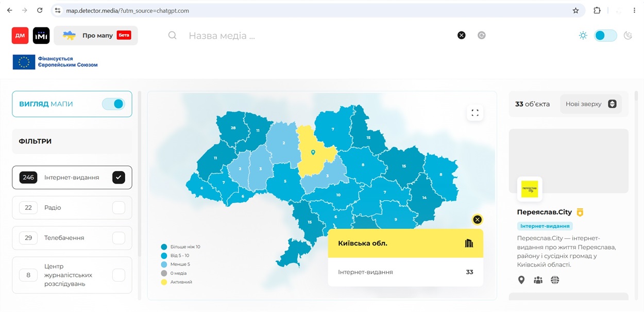Viewport: 644px width, 312px height.
Task: Click the 'Інтернет-видання' tag on the card
Action: coord(545,226)
